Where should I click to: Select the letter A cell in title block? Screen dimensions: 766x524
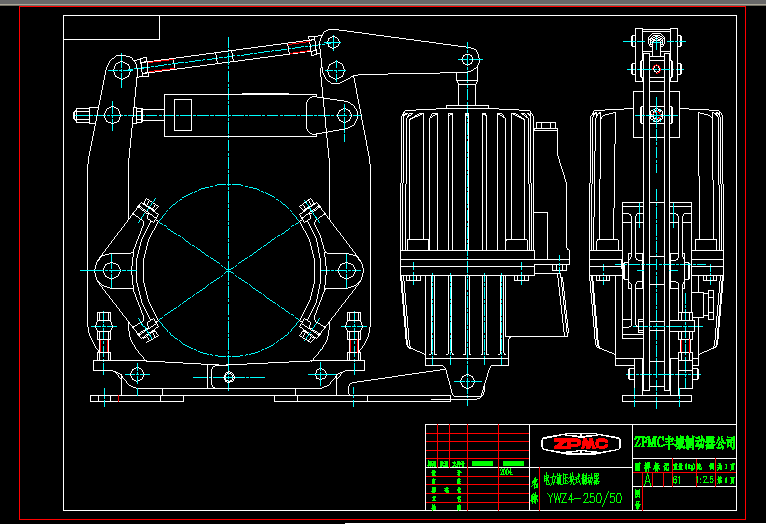point(647,480)
